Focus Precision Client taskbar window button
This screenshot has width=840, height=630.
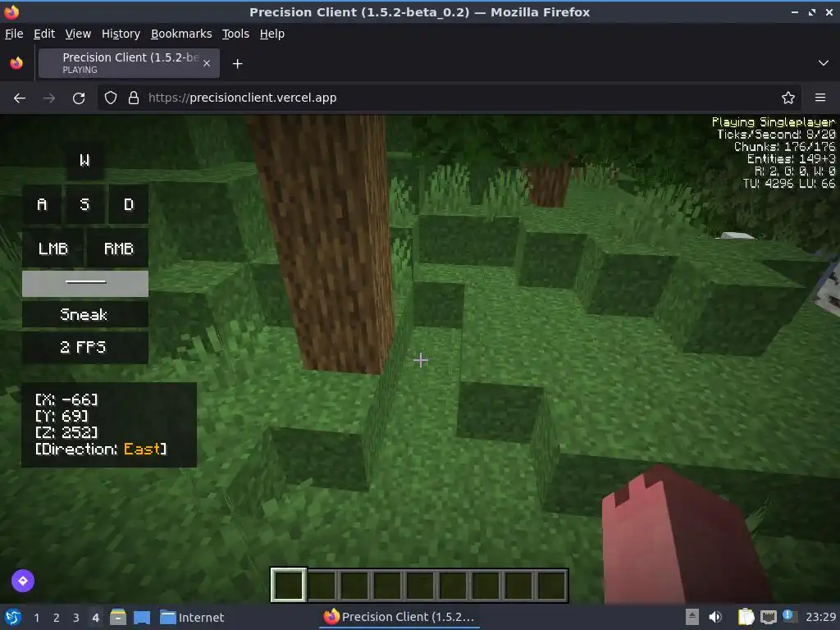click(399, 617)
